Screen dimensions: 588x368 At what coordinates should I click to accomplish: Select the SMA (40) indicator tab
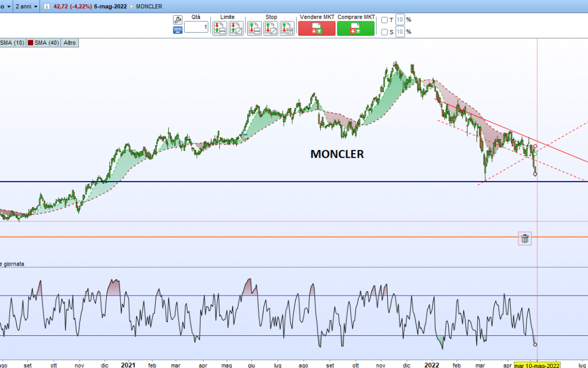(x=44, y=43)
